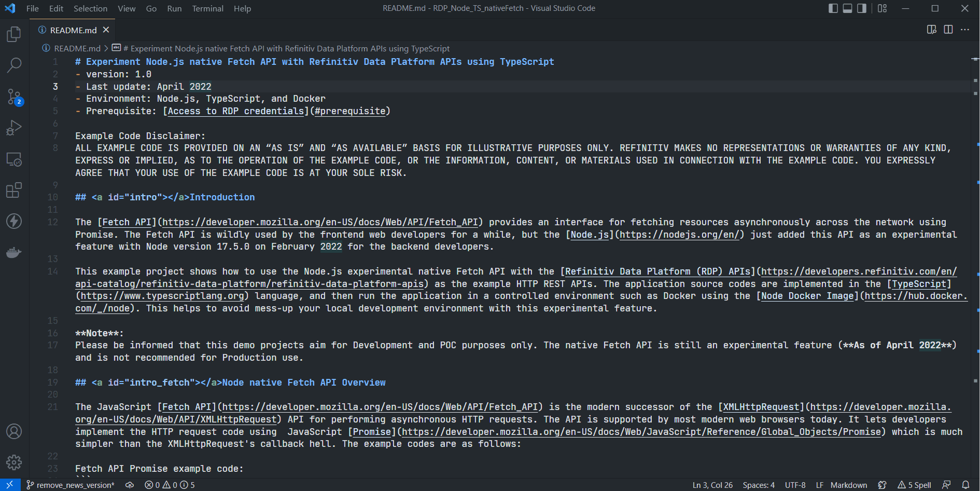Click 'Fetch API Promise example code:' line

coord(159,469)
